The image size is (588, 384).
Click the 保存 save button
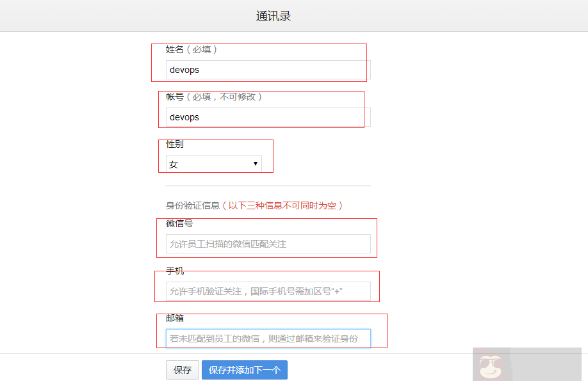pyautogui.click(x=182, y=370)
